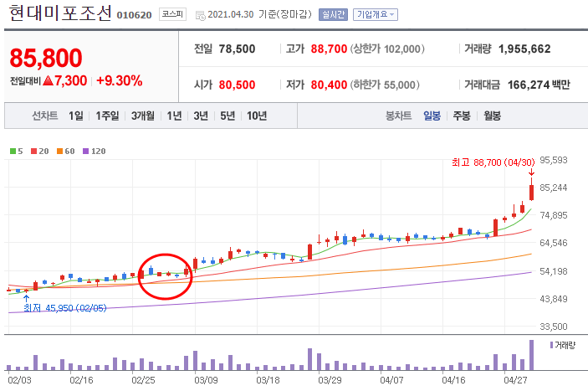Click the green 5-day moving average swatch

[13, 152]
